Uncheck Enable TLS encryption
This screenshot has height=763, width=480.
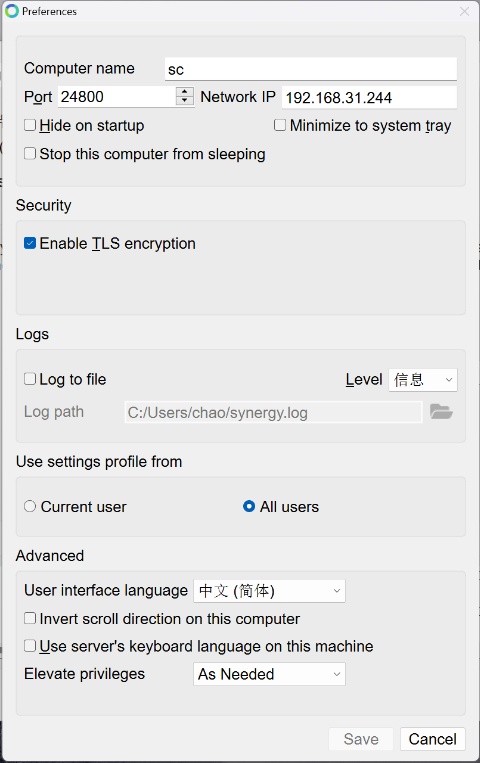(30, 243)
